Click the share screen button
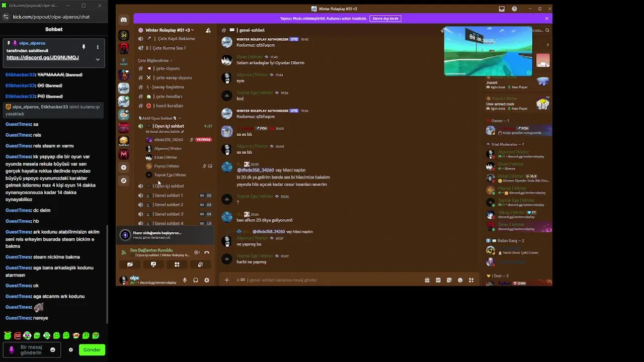Screen dimensions: 644x362 pos(153,264)
